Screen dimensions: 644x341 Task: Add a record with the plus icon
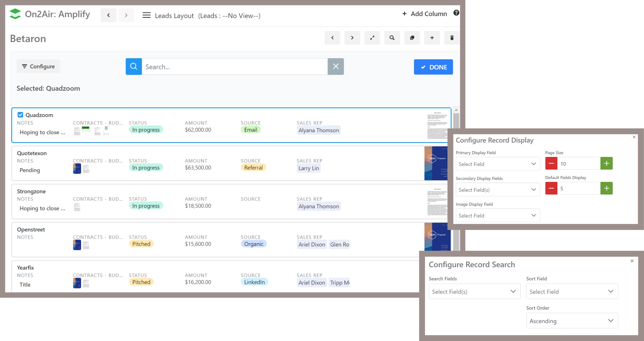(x=432, y=38)
